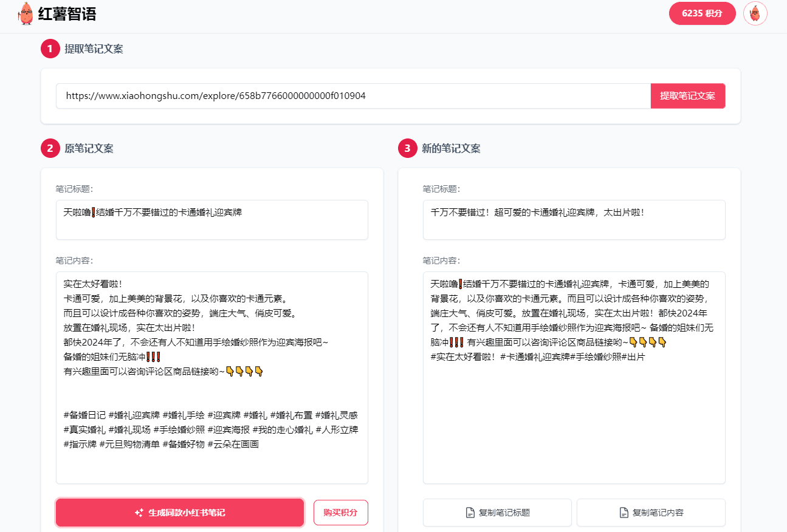Image resolution: width=787 pixels, height=532 pixels.
Task: Click the step 2 numbered circle badge
Action: point(50,148)
